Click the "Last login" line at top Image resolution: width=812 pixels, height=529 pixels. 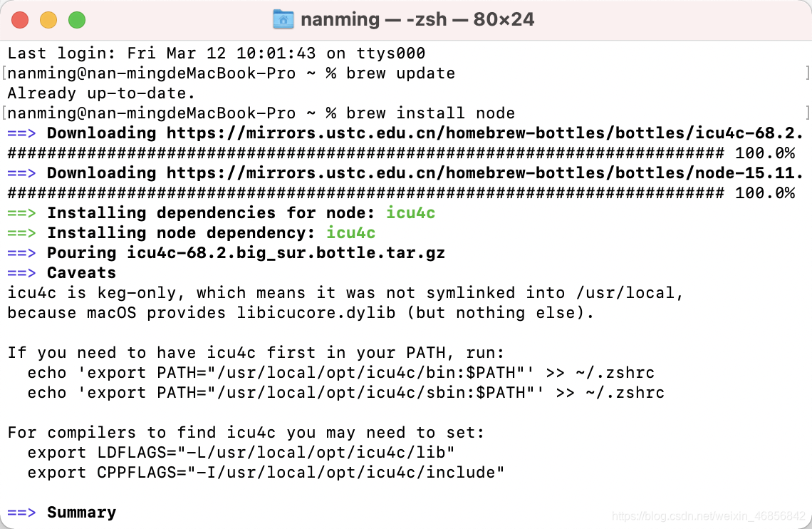pos(216,53)
